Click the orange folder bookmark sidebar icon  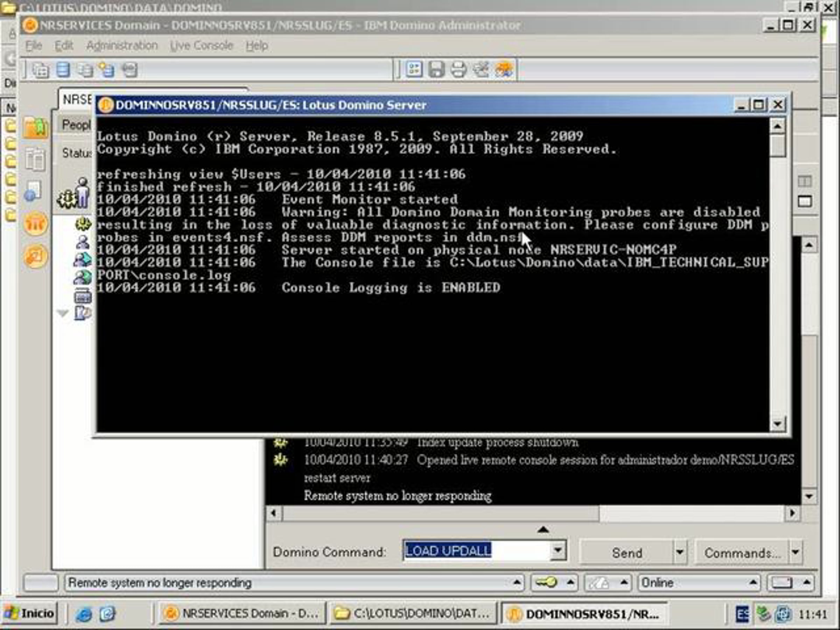click(x=35, y=128)
